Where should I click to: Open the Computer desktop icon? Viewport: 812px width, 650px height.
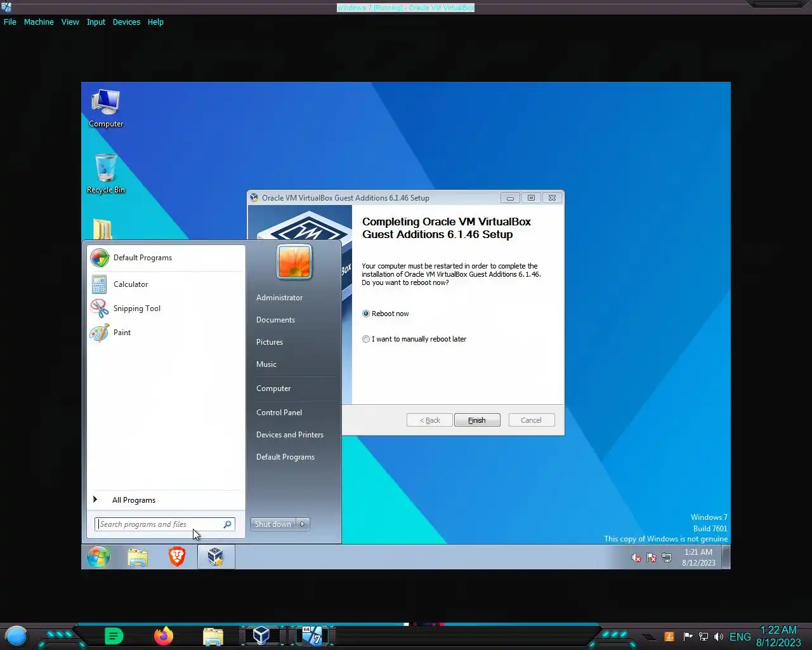click(106, 109)
